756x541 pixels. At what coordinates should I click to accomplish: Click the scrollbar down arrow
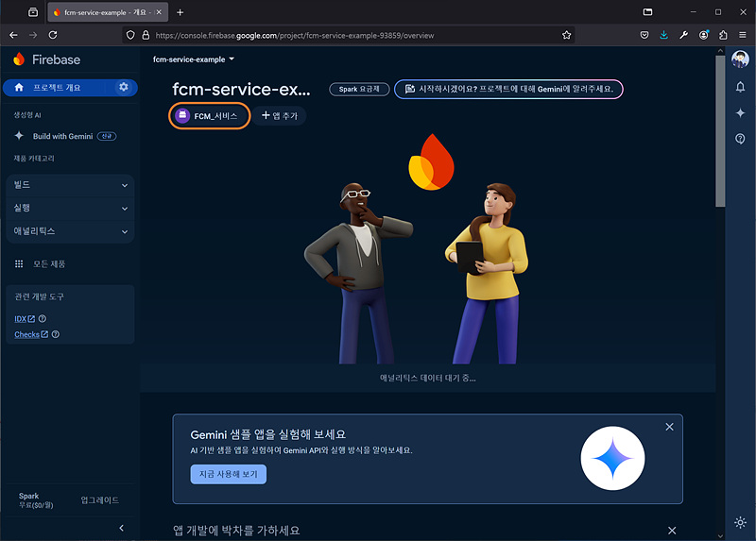720,535
